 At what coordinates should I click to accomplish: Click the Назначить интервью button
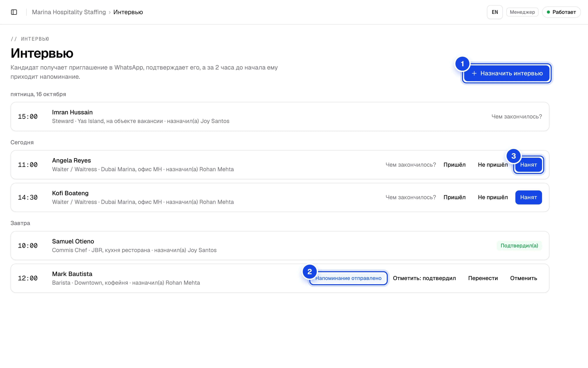tap(507, 73)
